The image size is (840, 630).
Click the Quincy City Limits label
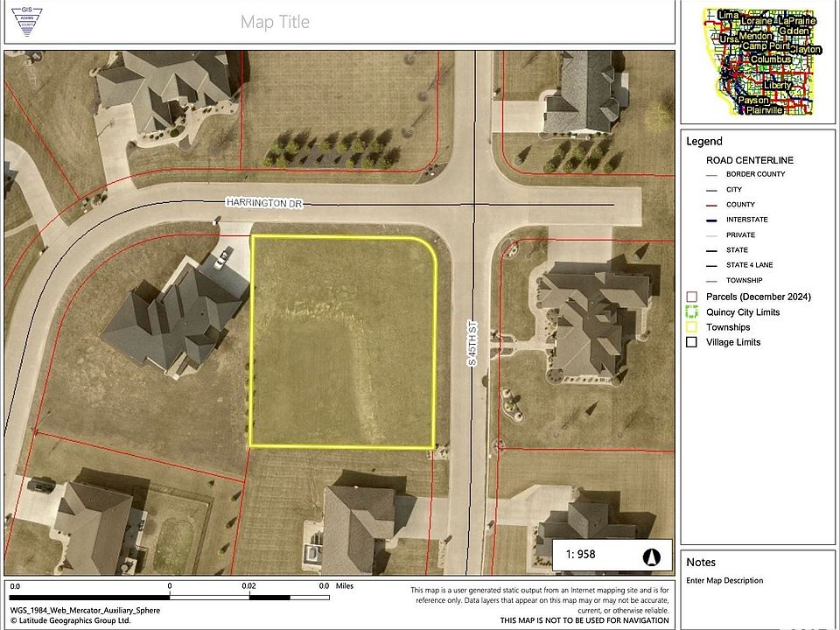coord(743,312)
